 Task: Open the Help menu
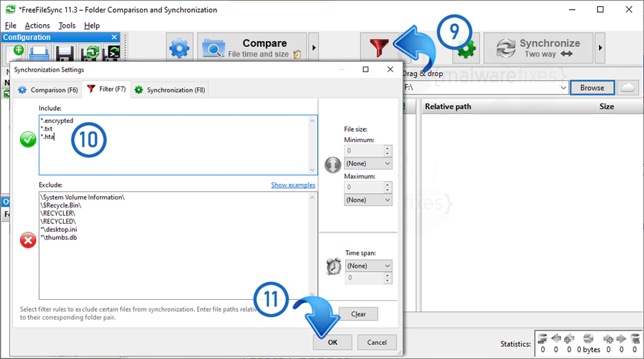tap(92, 26)
